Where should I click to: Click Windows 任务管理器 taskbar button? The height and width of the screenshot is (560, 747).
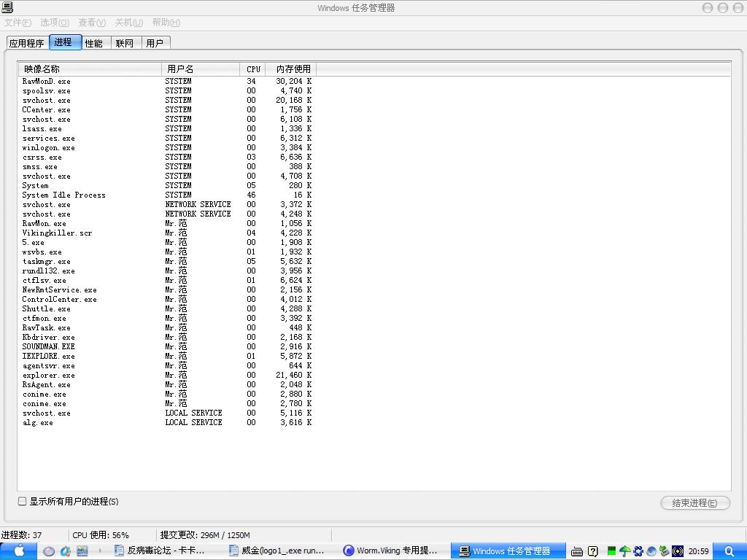click(508, 551)
